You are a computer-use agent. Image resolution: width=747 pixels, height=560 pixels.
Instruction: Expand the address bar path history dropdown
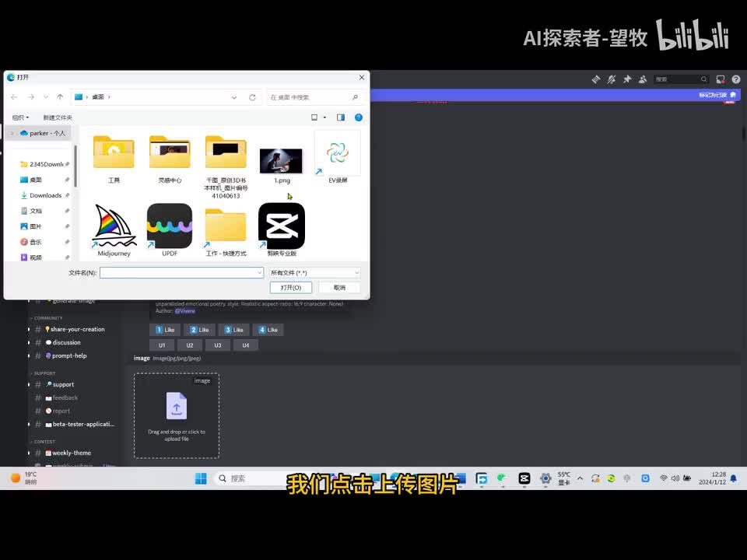233,97
